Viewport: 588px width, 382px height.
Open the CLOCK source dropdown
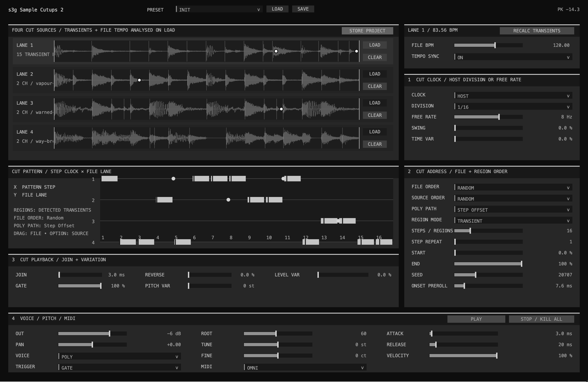[513, 95]
